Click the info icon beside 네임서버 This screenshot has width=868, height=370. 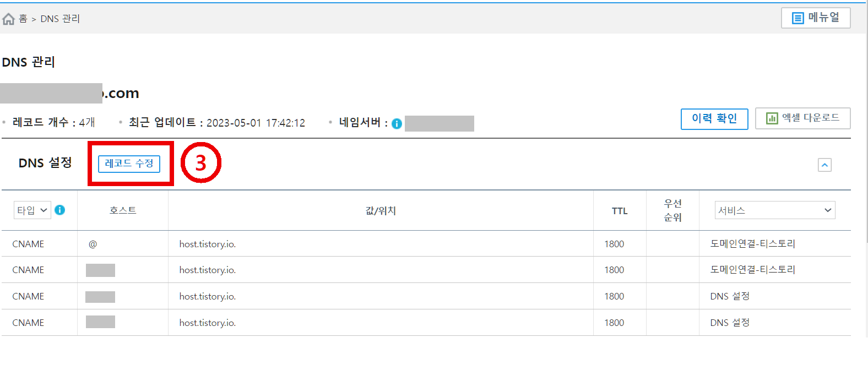pos(396,123)
